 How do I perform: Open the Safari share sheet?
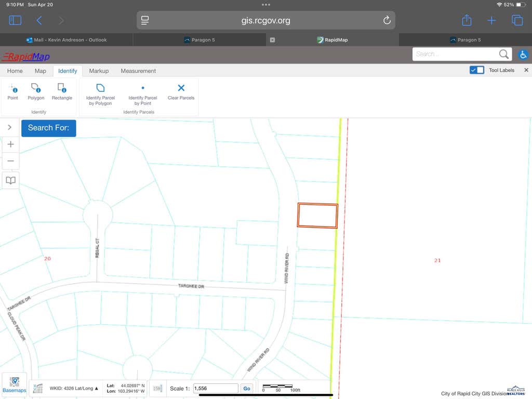[x=467, y=20]
